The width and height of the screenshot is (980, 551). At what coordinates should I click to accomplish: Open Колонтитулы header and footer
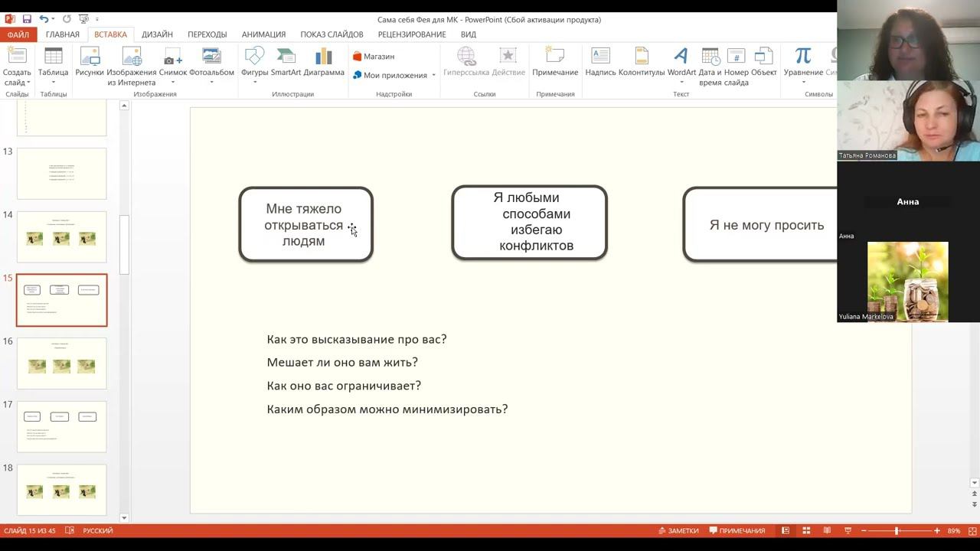(x=642, y=61)
